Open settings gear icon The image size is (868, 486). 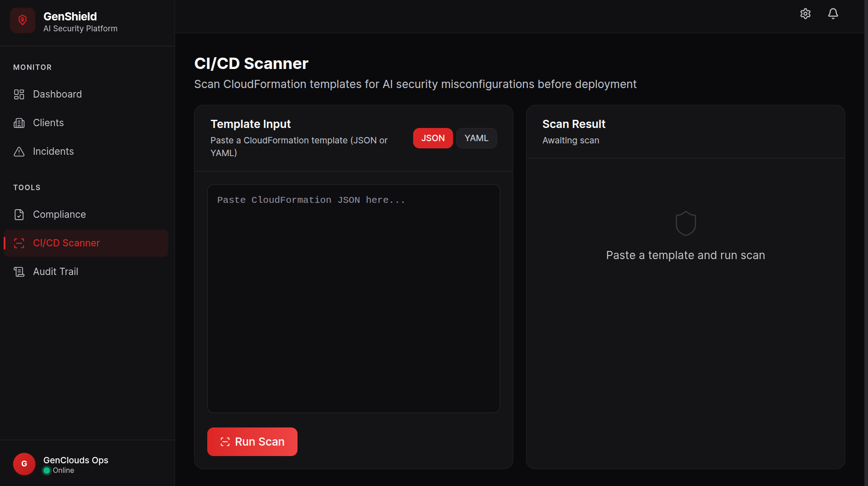805,14
